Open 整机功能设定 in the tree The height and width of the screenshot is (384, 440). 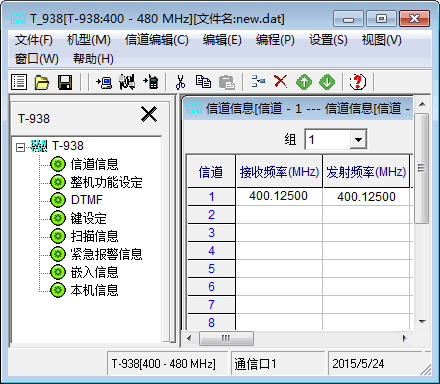click(x=106, y=182)
